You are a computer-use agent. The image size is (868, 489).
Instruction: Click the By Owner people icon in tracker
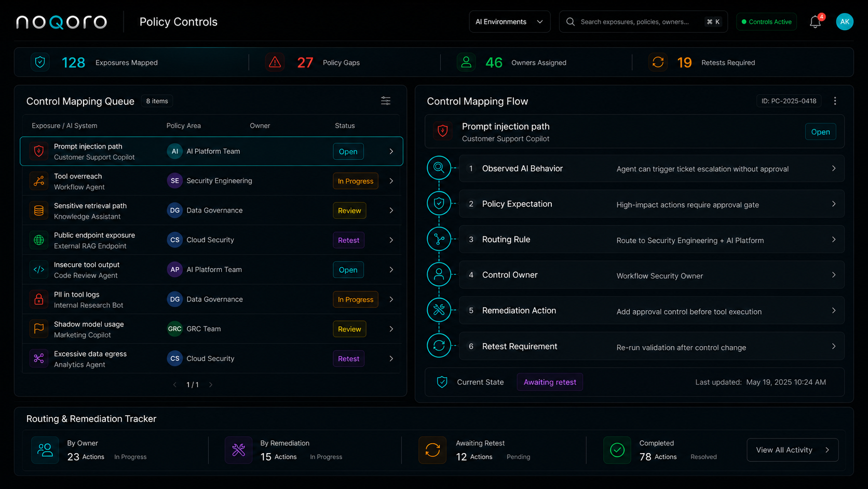pyautogui.click(x=45, y=450)
